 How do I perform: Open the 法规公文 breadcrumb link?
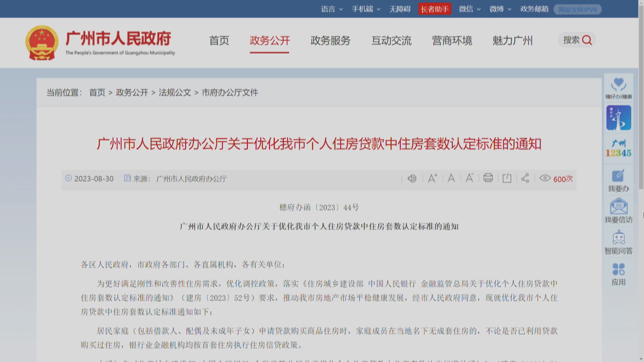[x=175, y=93]
